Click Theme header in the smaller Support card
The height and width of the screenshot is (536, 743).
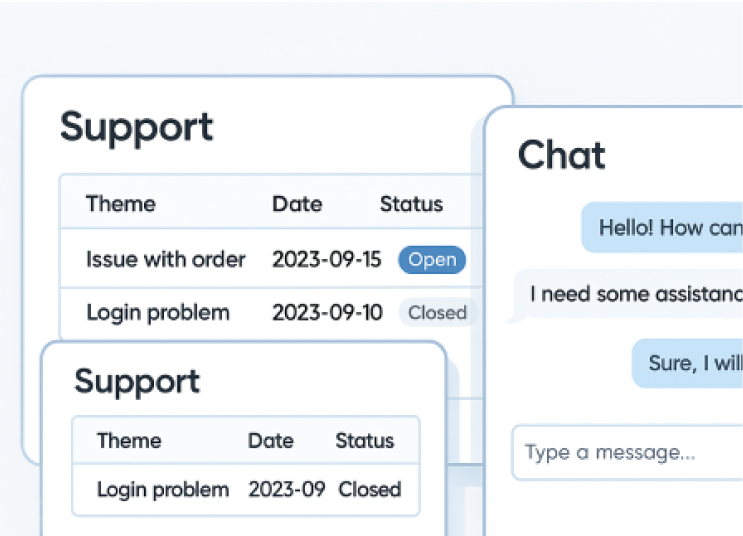pyautogui.click(x=129, y=441)
